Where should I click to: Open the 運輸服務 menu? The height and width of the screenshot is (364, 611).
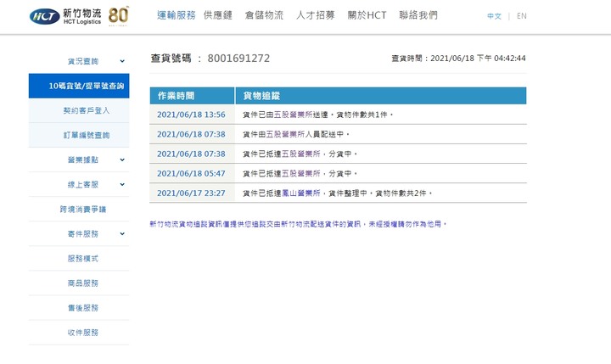177,15
